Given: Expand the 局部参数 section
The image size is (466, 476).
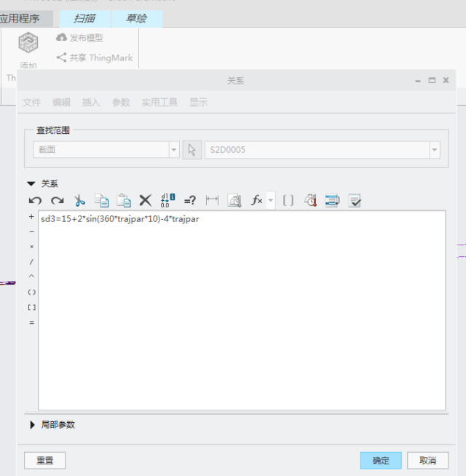Looking at the screenshot, I should pyautogui.click(x=32, y=425).
